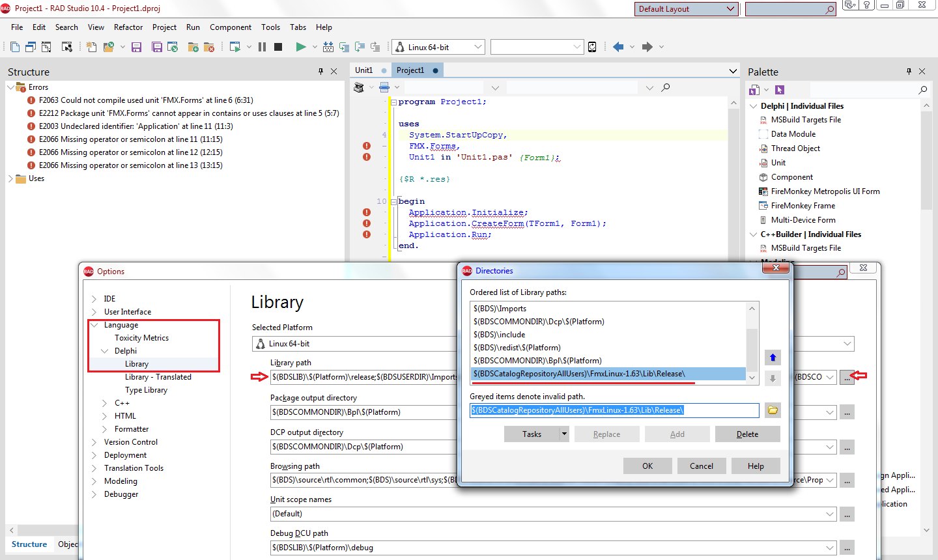Open the editor tab list chevron
Screen dimensions: 938x560
click(733, 71)
